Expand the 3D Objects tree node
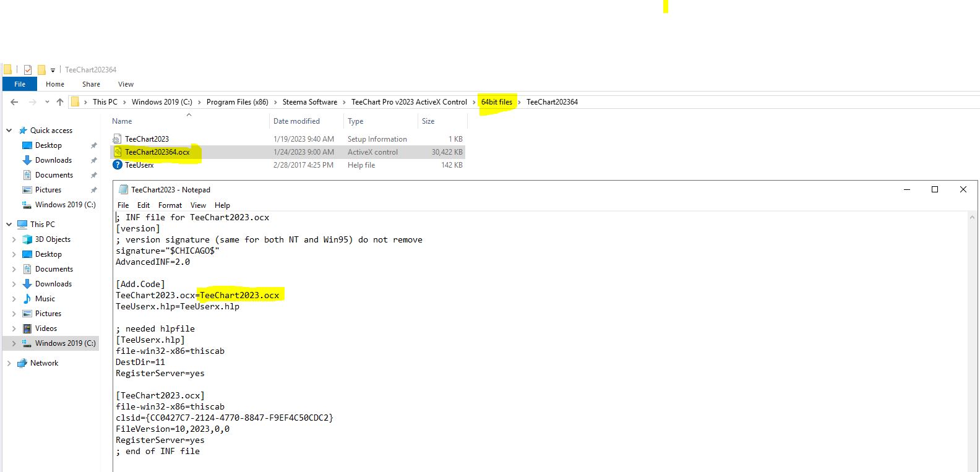Image resolution: width=980 pixels, height=472 pixels. tap(14, 239)
